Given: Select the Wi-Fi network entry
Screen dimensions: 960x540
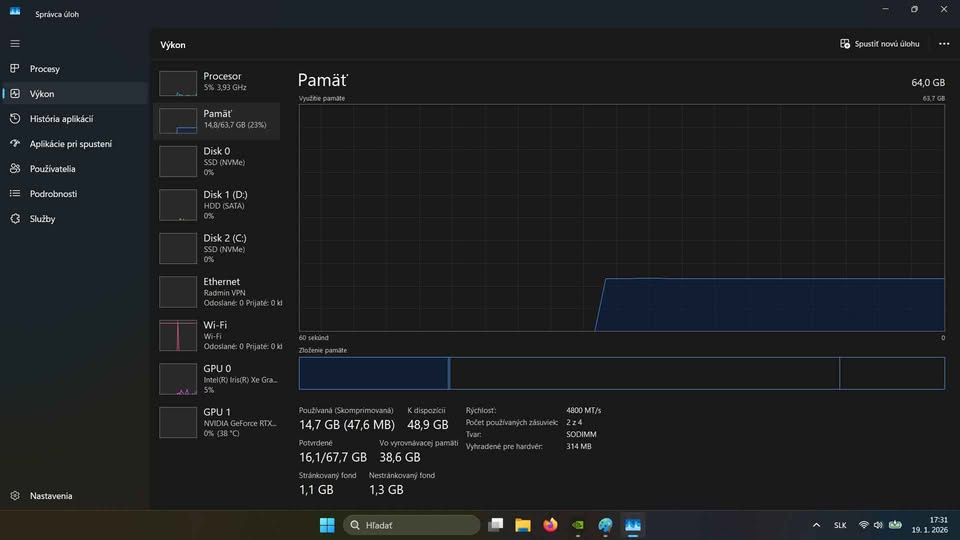Looking at the screenshot, I should click(x=217, y=335).
